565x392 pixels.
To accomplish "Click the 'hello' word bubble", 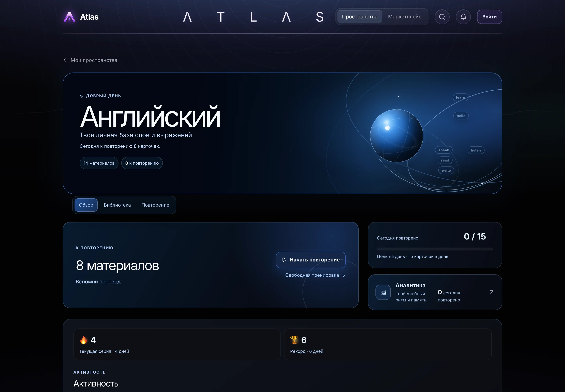I will point(461,116).
